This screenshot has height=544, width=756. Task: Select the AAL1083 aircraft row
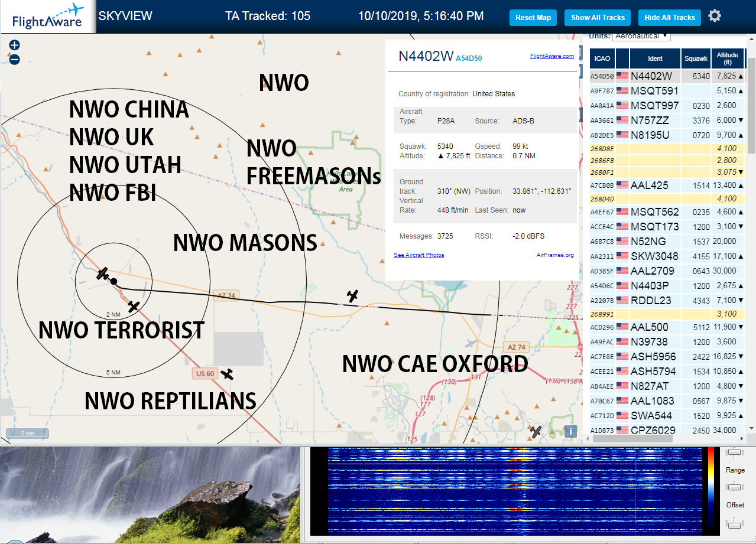668,401
